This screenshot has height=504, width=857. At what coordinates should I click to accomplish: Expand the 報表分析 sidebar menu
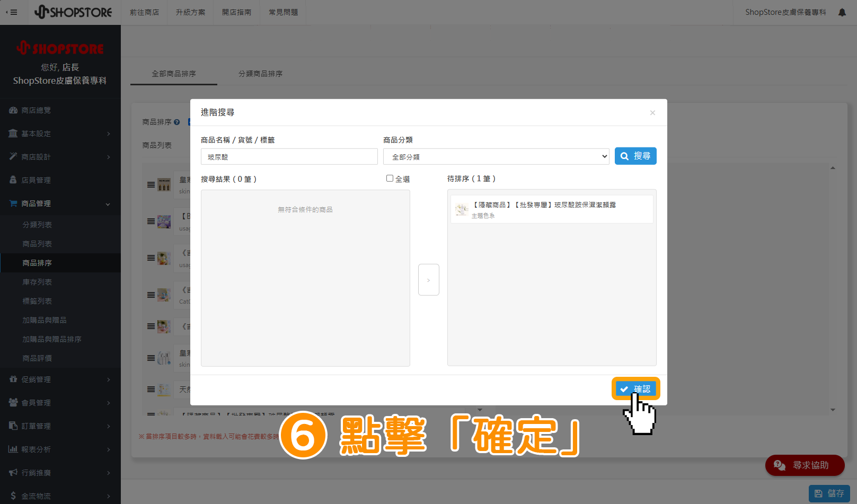[x=60, y=449]
